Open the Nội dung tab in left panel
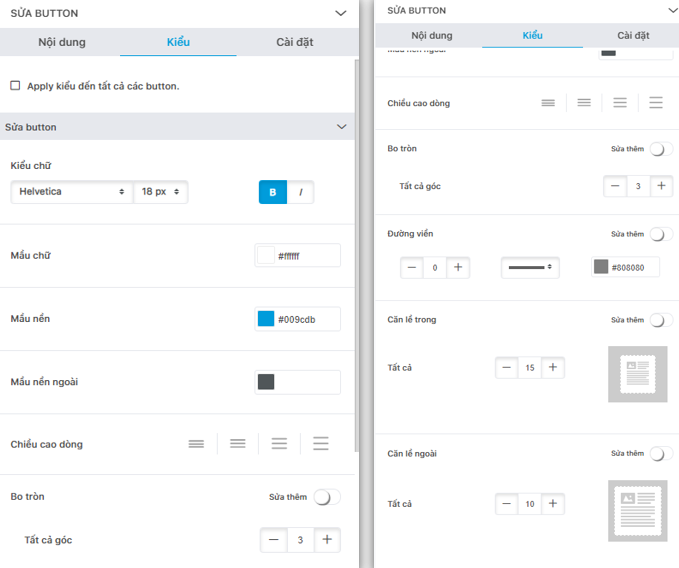 62,42
